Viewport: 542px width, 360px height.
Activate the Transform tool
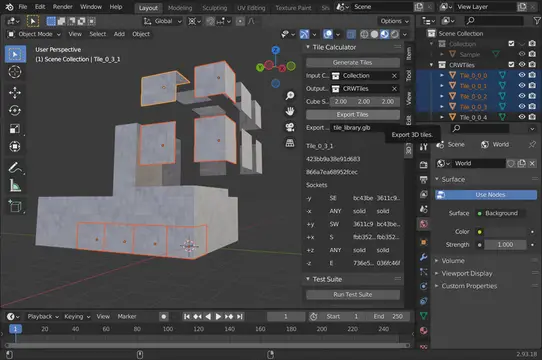click(15, 147)
